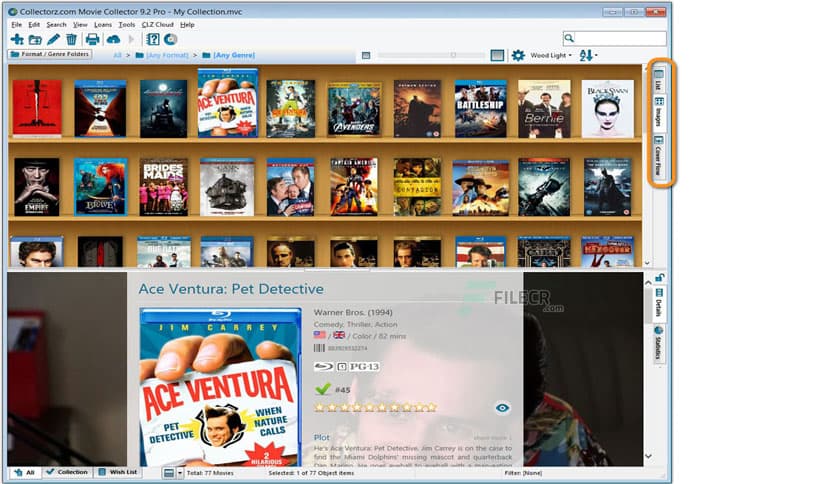
Task: Switch to the Statistics panel tab
Action: pyautogui.click(x=659, y=344)
